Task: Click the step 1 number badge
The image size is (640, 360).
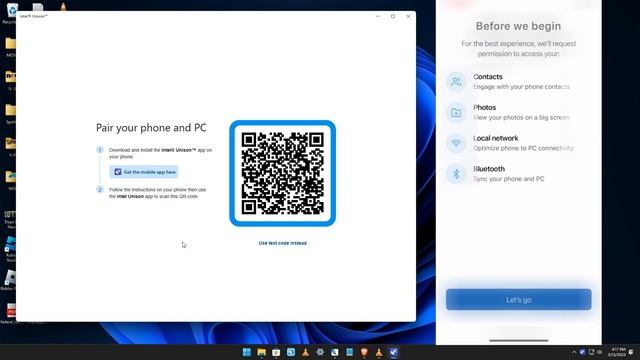Action: 100,150
